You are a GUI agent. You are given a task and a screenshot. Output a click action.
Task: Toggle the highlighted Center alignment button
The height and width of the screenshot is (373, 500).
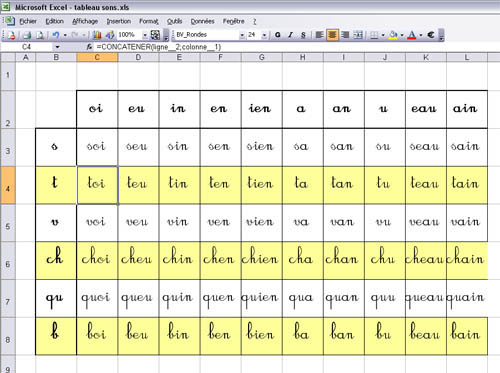coord(332,35)
